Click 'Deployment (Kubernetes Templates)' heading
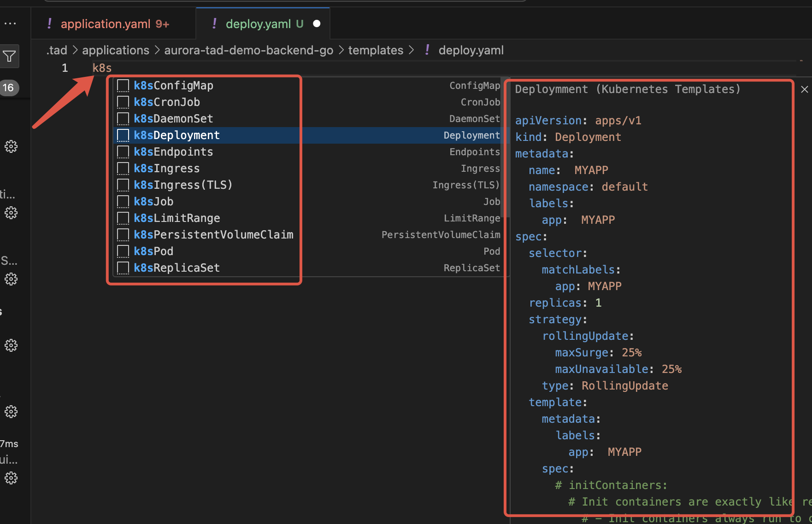This screenshot has width=812, height=524. point(628,89)
